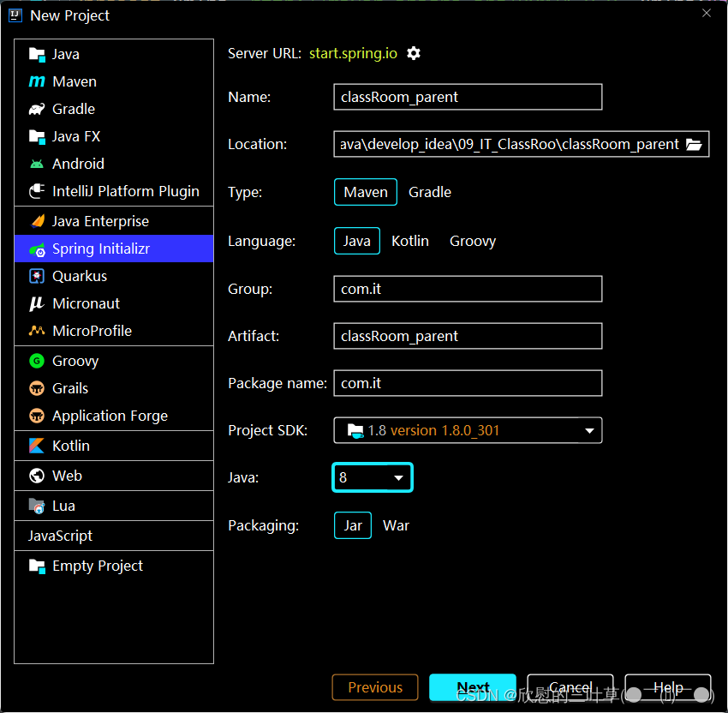Click the Name input field
728x713 pixels.
tap(468, 97)
